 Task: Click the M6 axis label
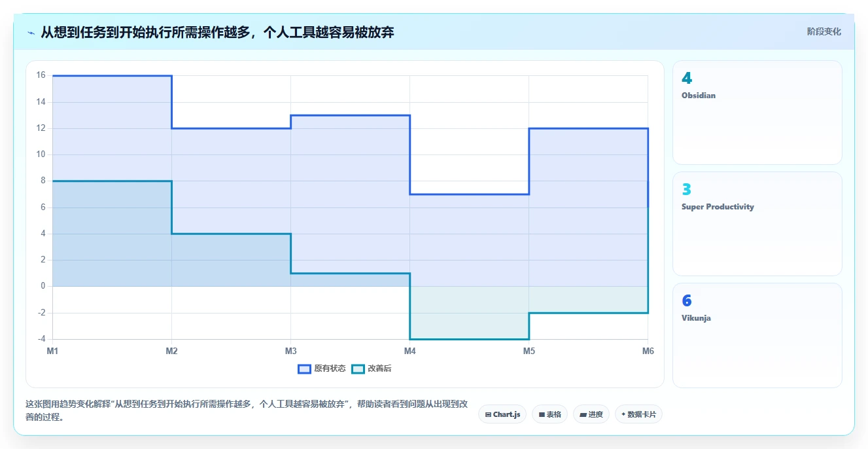(648, 351)
